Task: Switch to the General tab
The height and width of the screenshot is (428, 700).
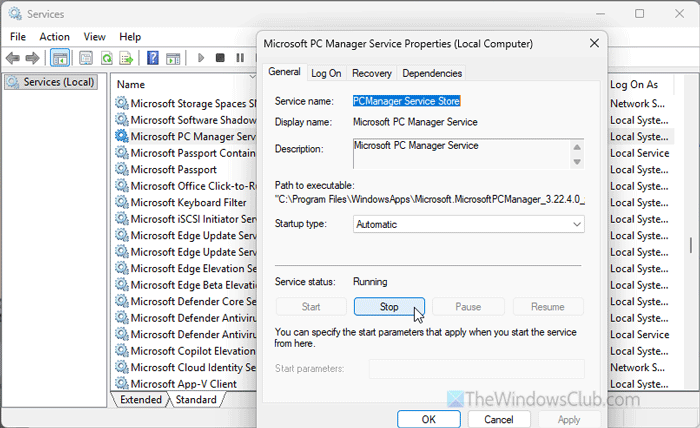Action: click(x=284, y=72)
